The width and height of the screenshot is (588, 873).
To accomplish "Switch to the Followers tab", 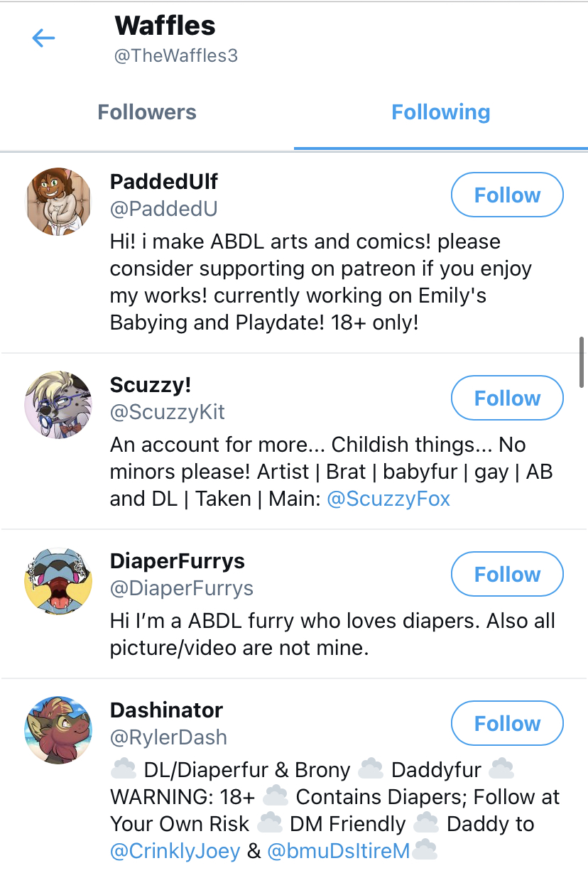I will point(147,112).
